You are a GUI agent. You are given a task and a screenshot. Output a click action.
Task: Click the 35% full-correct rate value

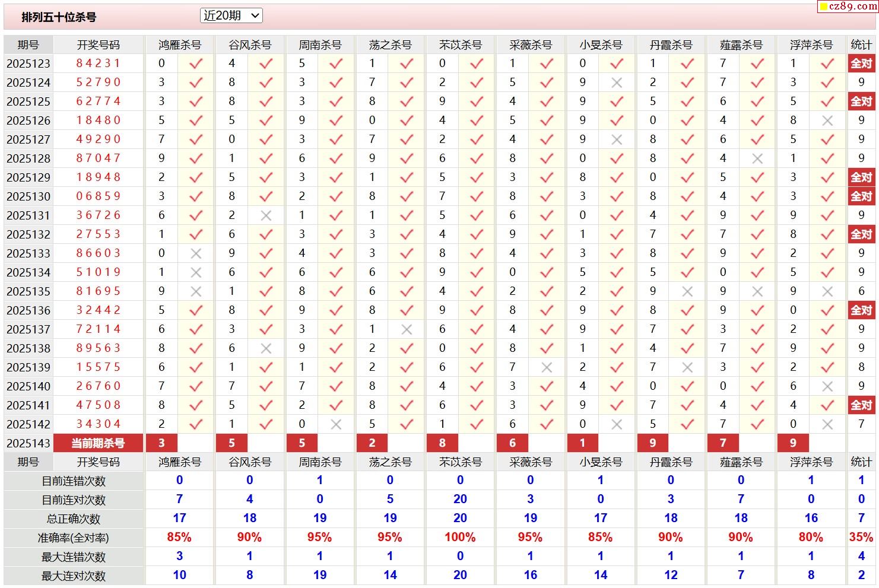pyautogui.click(x=861, y=538)
